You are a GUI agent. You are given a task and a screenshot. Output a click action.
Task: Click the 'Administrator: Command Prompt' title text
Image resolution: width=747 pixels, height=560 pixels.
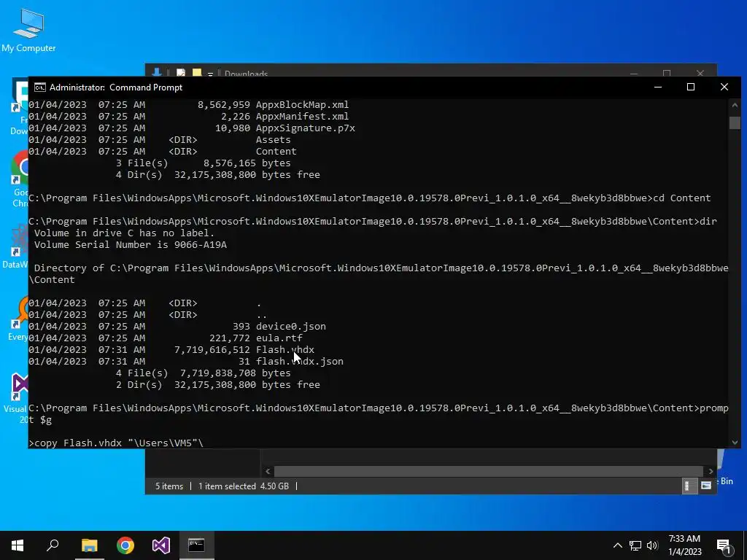point(116,87)
